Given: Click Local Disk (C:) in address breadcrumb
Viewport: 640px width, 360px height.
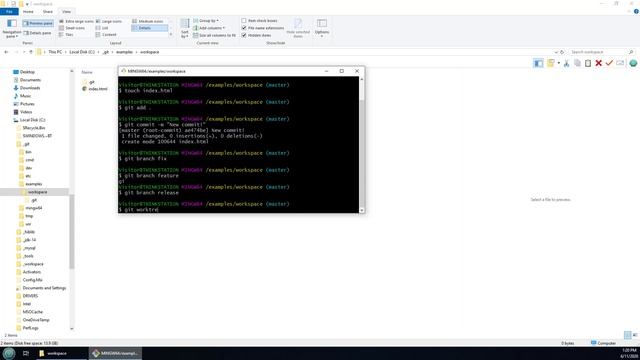Looking at the screenshot, I should pyautogui.click(x=82, y=52).
